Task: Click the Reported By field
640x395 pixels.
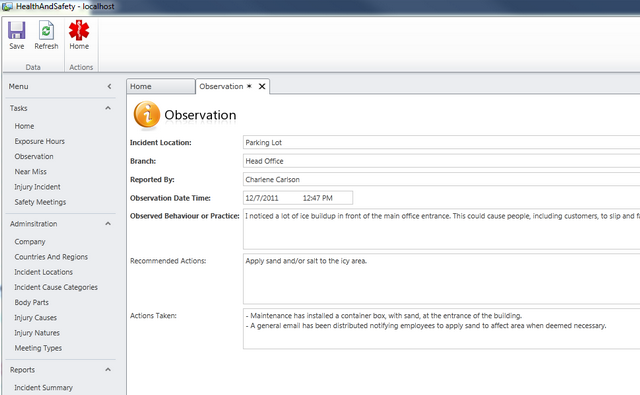Action: click(441, 179)
